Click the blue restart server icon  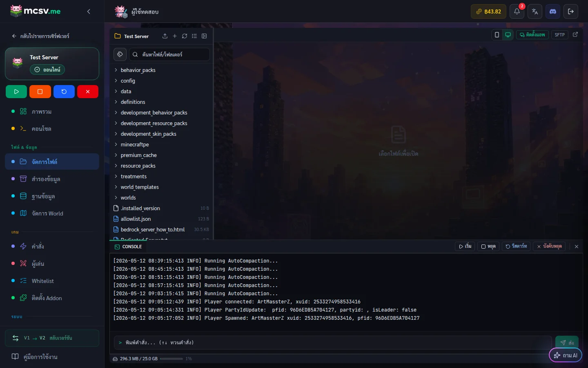coord(64,92)
